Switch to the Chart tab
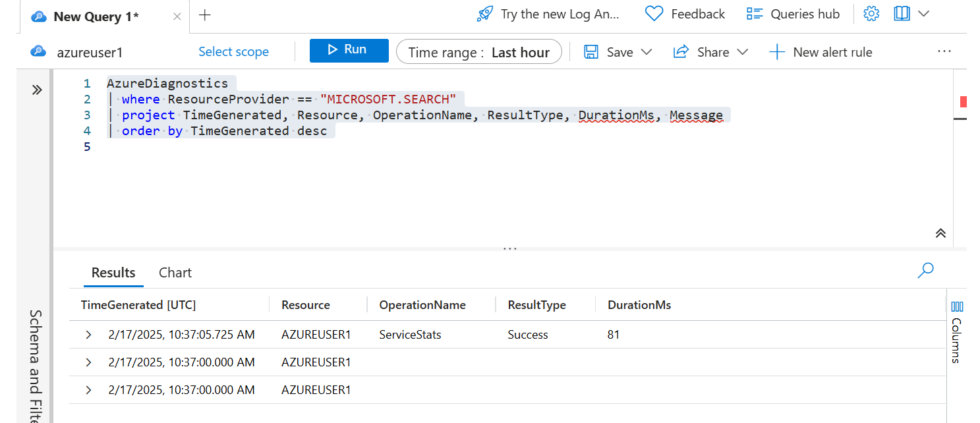Image resolution: width=980 pixels, height=423 pixels. (x=175, y=273)
